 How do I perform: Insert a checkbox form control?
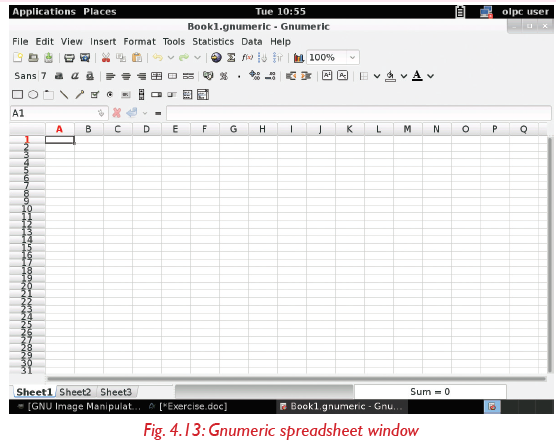click(95, 95)
